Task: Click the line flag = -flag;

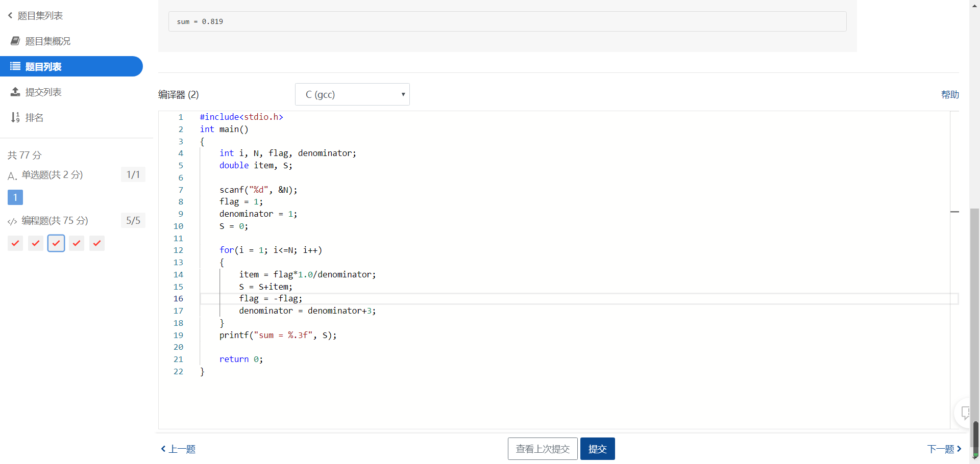Action: pos(271,298)
